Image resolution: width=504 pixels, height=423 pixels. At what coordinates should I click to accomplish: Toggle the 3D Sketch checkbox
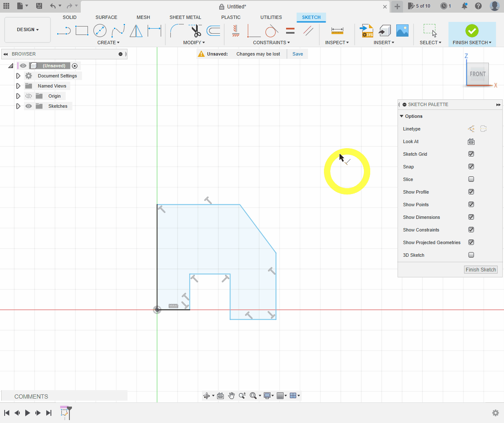[x=471, y=255]
